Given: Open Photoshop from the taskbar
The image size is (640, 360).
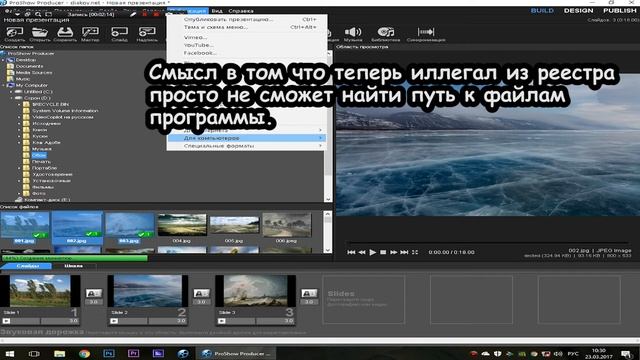Looking at the screenshot, I should (x=109, y=353).
